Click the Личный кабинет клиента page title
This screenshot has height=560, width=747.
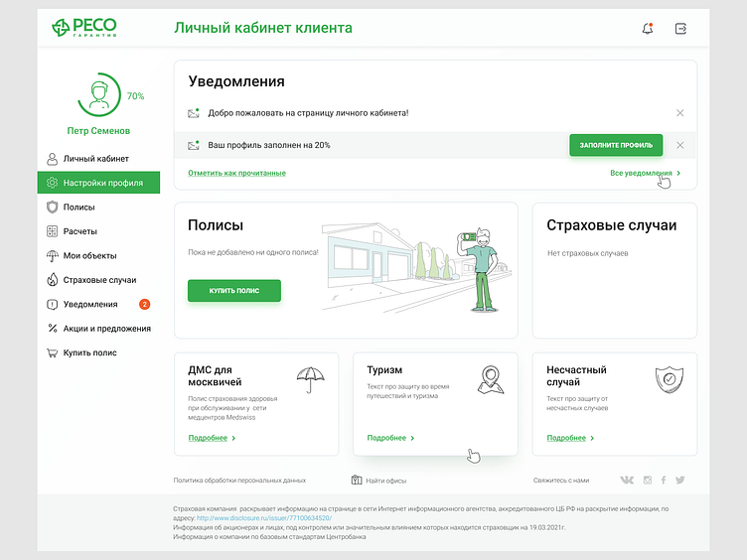[x=263, y=28]
